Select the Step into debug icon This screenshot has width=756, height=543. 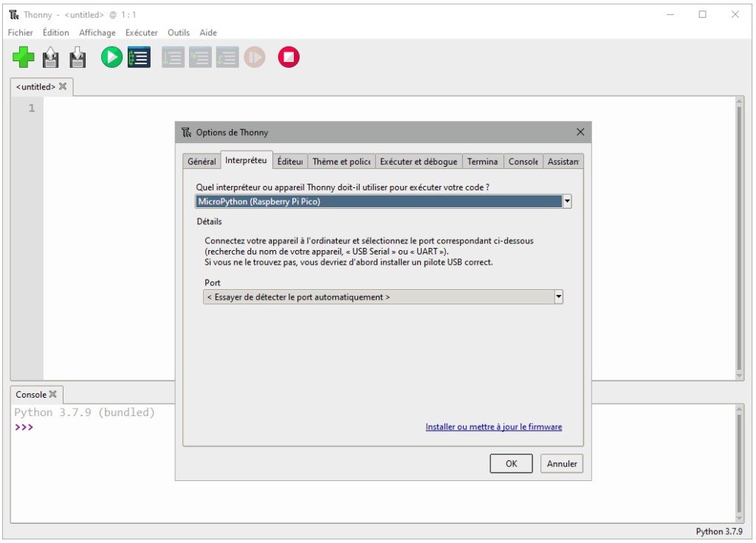tap(200, 57)
